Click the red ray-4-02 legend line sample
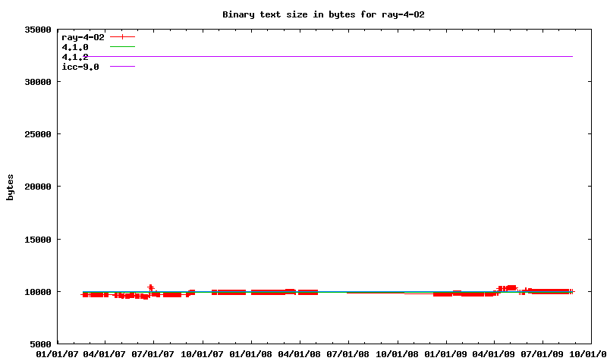The width and height of the screenshot is (607, 364). (x=122, y=36)
